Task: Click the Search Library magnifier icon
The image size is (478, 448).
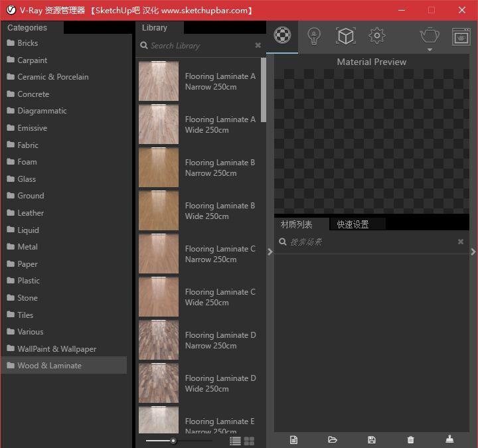Action: click(x=144, y=45)
